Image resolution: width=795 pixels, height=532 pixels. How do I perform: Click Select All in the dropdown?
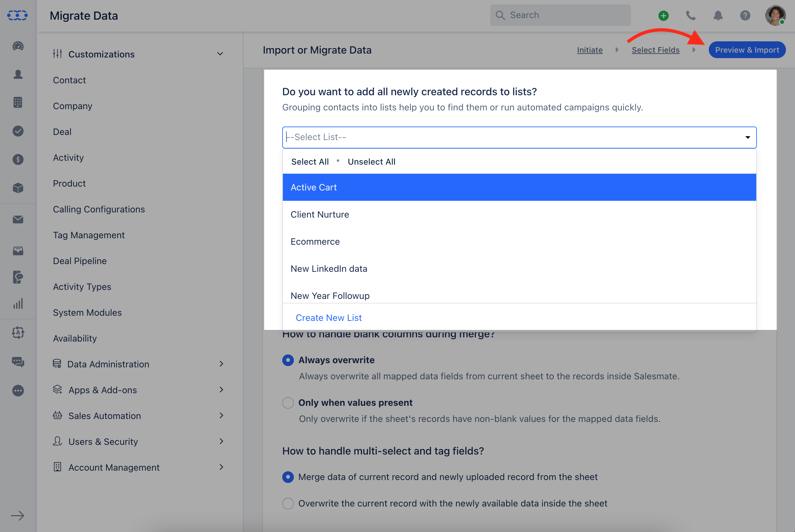(x=310, y=162)
